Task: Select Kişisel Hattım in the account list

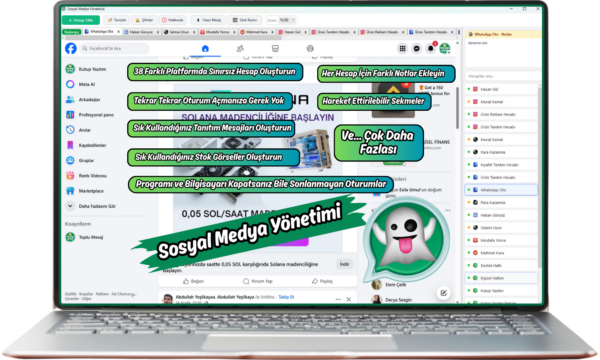Action: click(x=501, y=278)
